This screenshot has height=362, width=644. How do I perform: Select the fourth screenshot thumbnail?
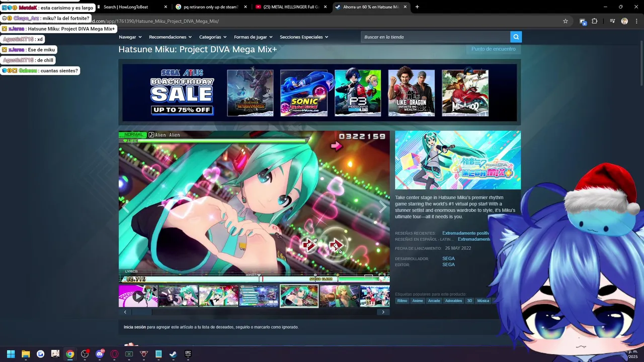[259, 296]
